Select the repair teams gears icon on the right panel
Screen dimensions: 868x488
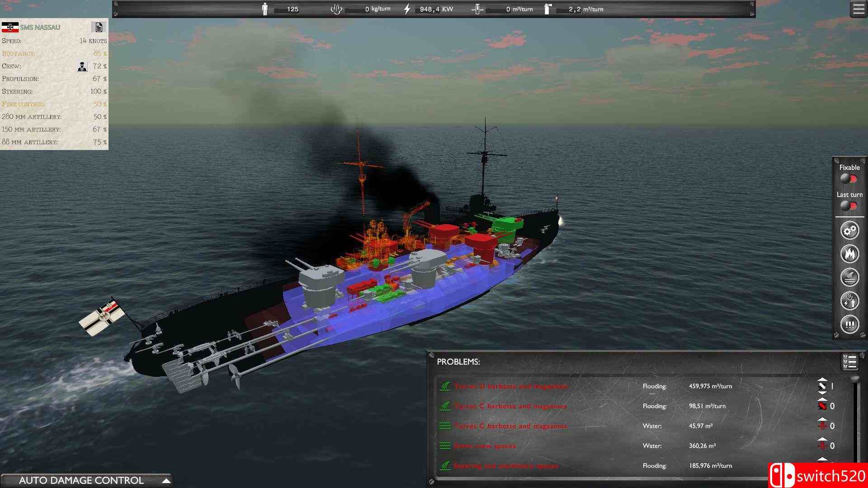pos(849,230)
